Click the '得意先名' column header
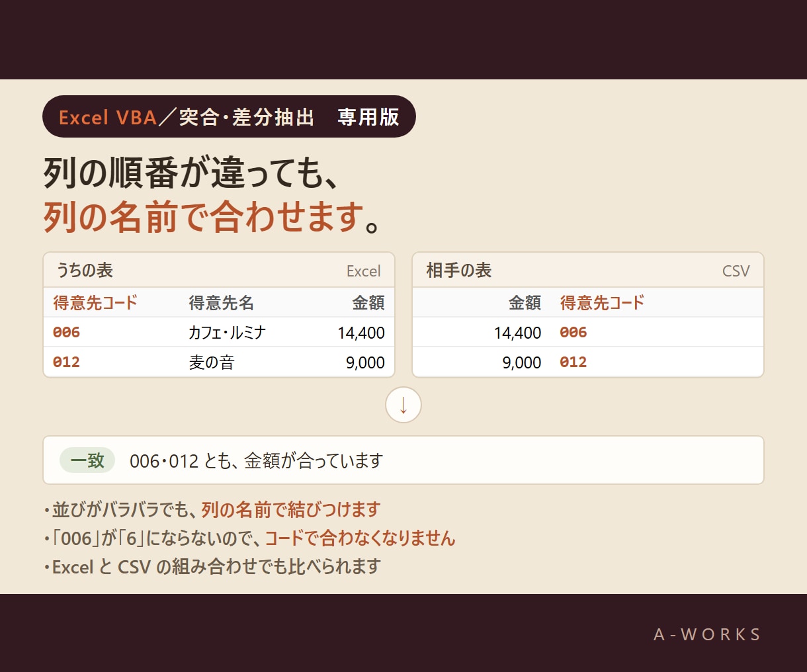807x672 pixels. [x=221, y=303]
